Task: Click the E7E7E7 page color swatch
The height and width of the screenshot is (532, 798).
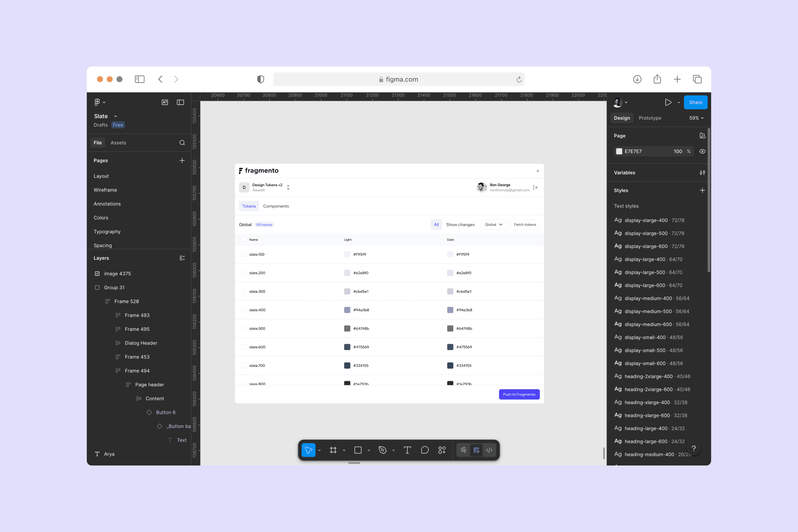Action: [619, 151]
